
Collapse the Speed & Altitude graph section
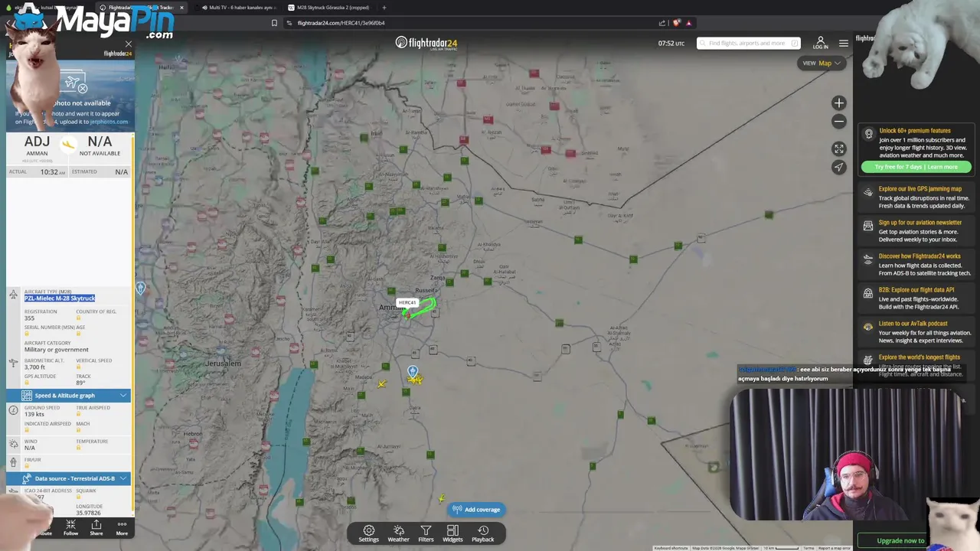(x=123, y=396)
